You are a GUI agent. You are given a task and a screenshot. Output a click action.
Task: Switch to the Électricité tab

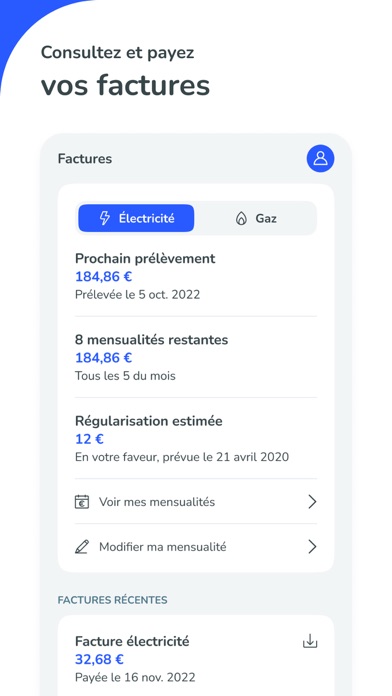point(136,218)
